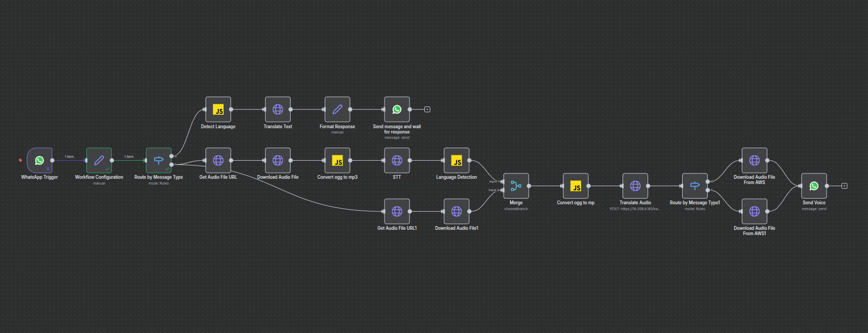Open the Format Response node

click(x=338, y=110)
